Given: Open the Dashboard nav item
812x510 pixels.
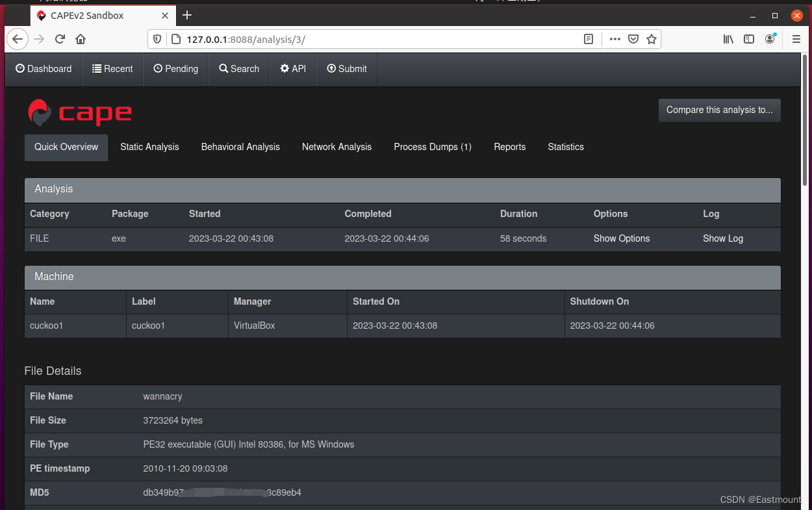Looking at the screenshot, I should [44, 69].
